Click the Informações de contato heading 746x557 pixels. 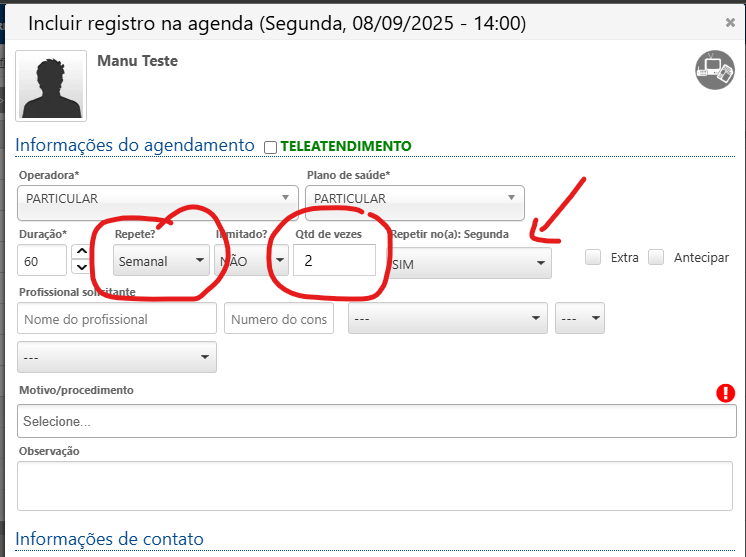[109, 539]
